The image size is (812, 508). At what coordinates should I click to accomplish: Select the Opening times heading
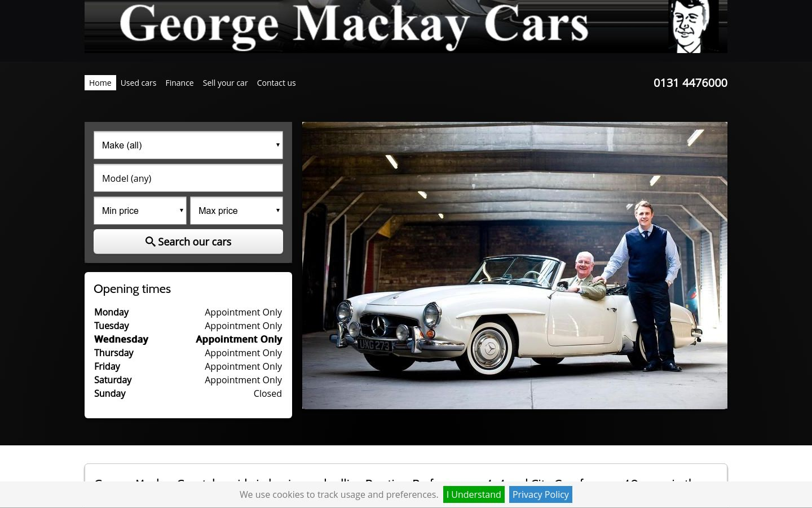[132, 289]
